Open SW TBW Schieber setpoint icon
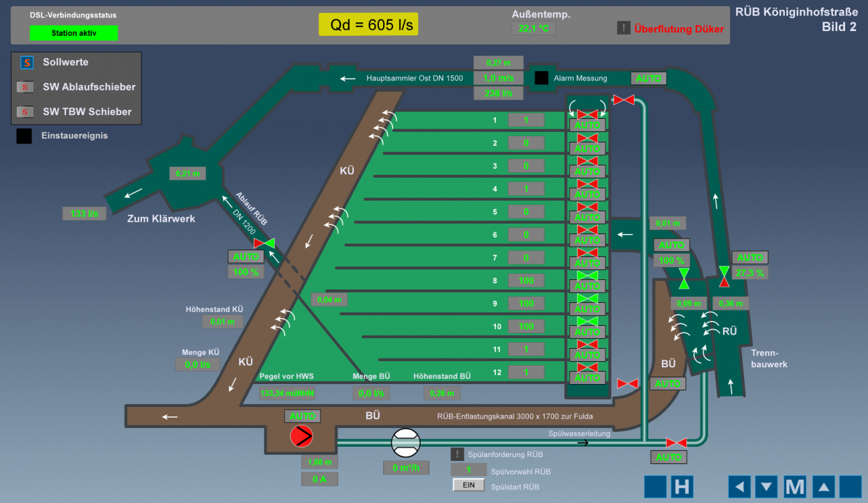Viewport: 868px width, 503px height. click(25, 112)
